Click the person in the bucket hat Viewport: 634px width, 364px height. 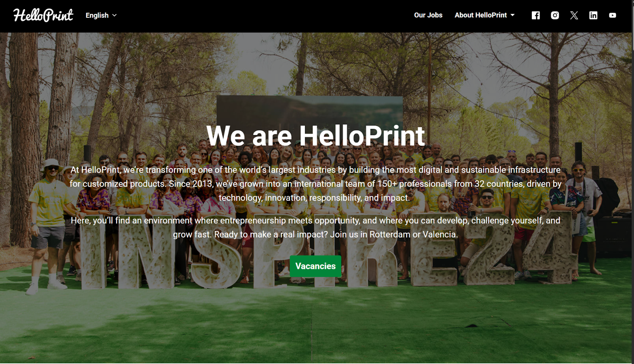pyautogui.click(x=50, y=222)
